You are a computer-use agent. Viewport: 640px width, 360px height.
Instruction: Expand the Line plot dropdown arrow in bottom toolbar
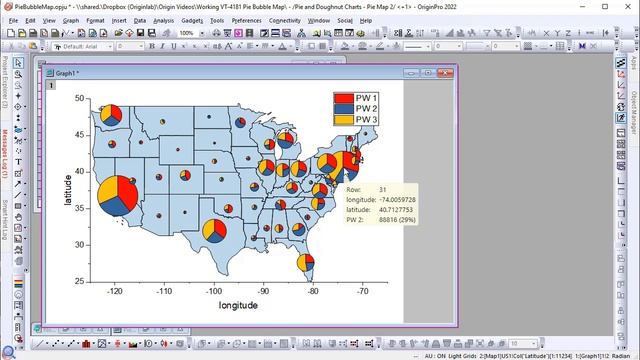46,344
